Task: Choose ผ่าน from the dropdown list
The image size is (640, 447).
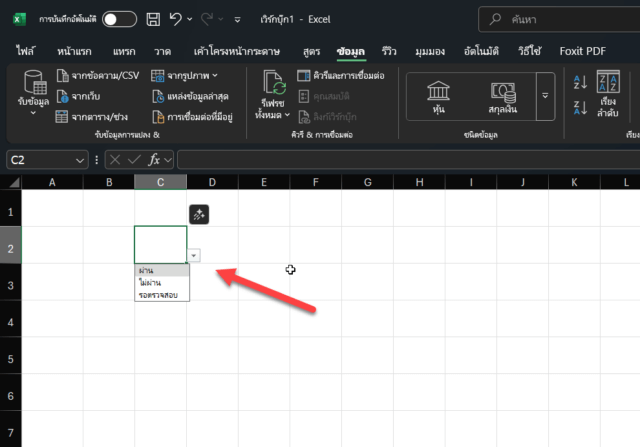Action: tap(162, 270)
